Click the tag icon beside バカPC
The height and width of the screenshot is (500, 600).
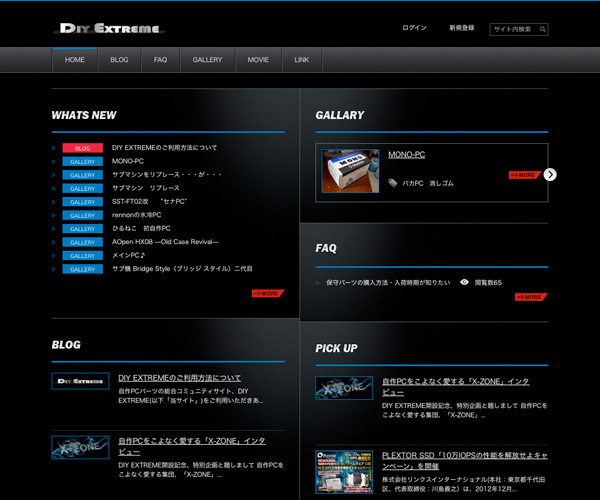click(x=393, y=183)
